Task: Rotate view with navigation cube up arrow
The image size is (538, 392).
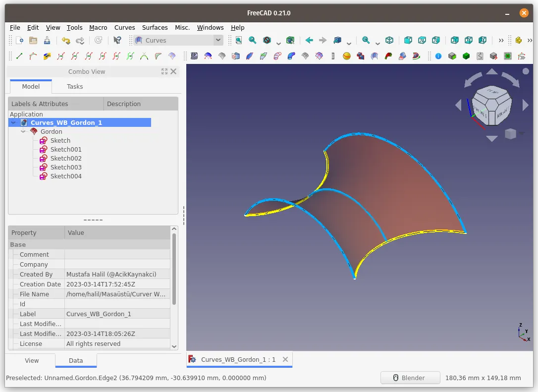Action: tap(491, 71)
